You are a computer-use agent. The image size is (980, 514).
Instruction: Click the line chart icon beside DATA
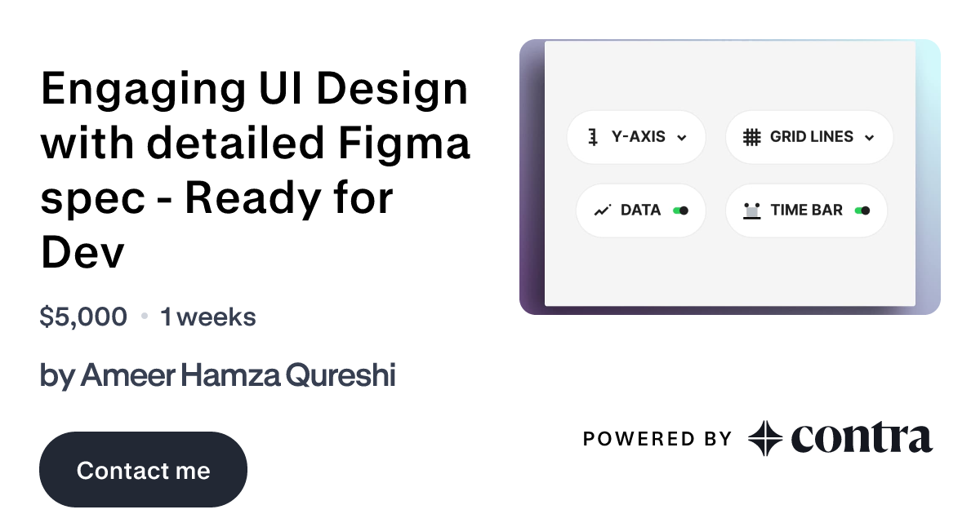(602, 210)
